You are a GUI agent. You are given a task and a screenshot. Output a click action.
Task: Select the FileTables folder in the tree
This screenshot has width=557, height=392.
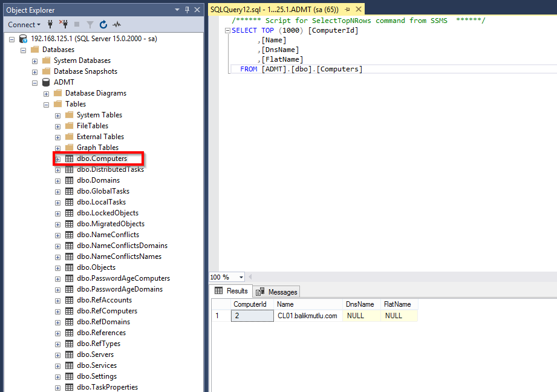click(93, 126)
